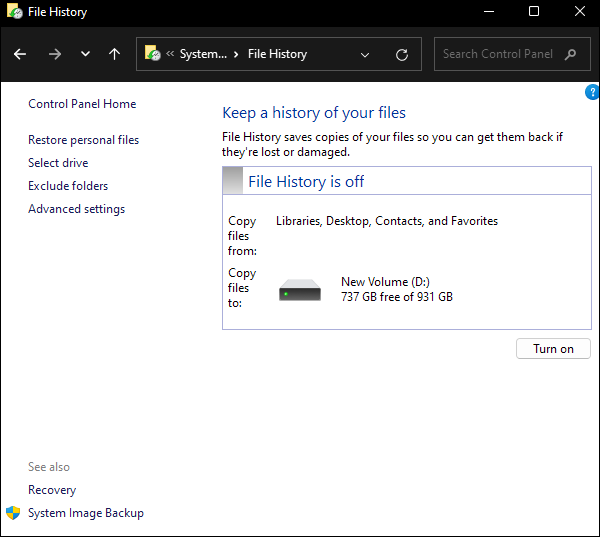Open System Image Backup
The height and width of the screenshot is (537, 600).
86,513
